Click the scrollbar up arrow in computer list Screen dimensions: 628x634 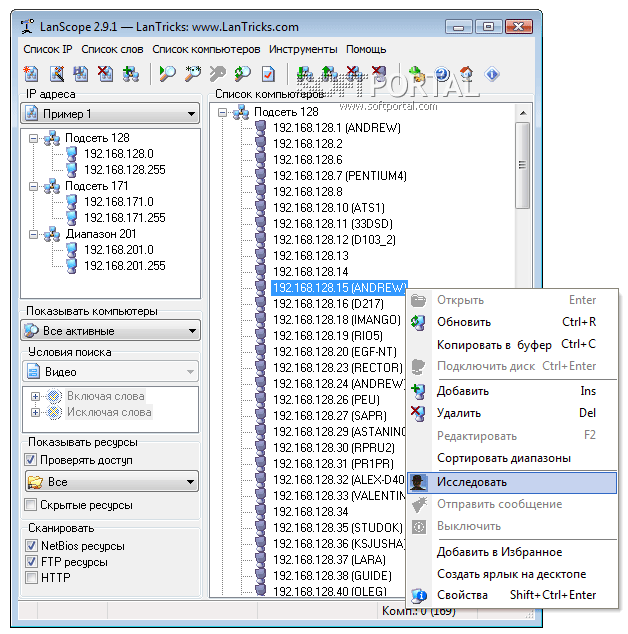click(523, 113)
